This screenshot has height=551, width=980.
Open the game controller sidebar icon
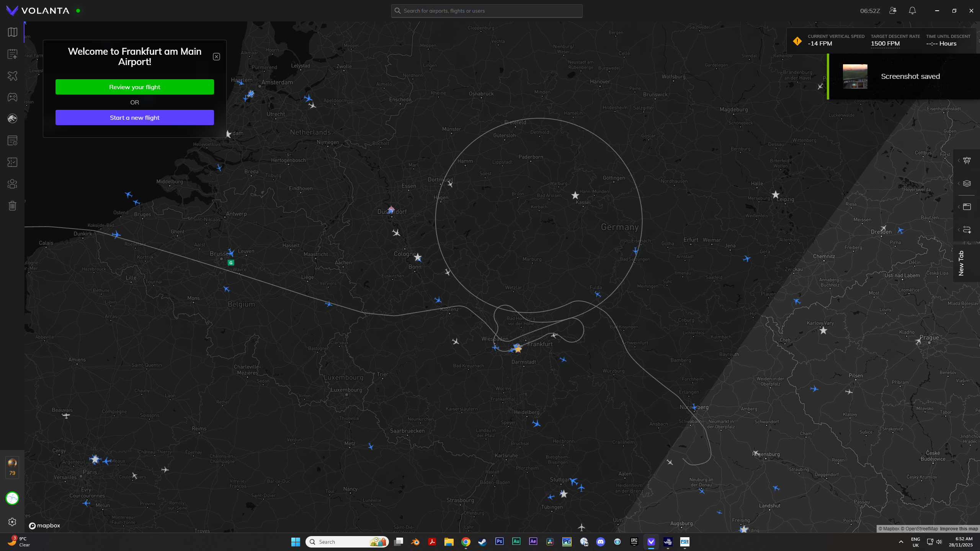click(12, 97)
